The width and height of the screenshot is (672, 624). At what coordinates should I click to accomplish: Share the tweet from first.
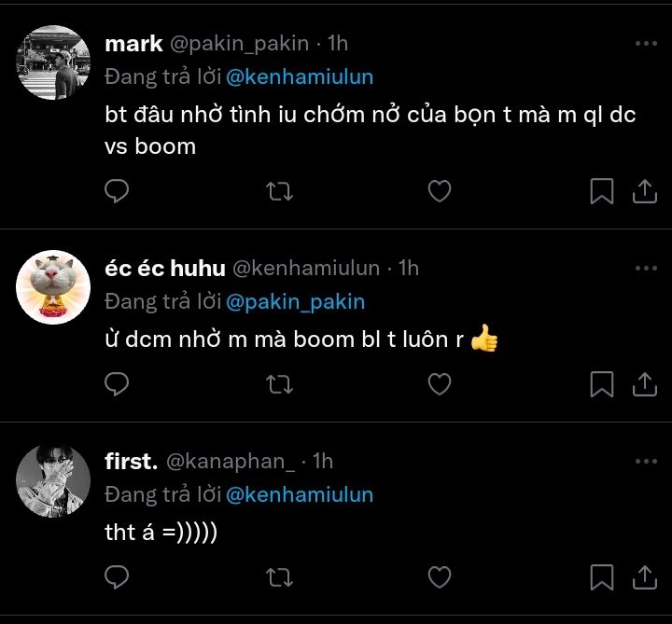[x=644, y=576]
